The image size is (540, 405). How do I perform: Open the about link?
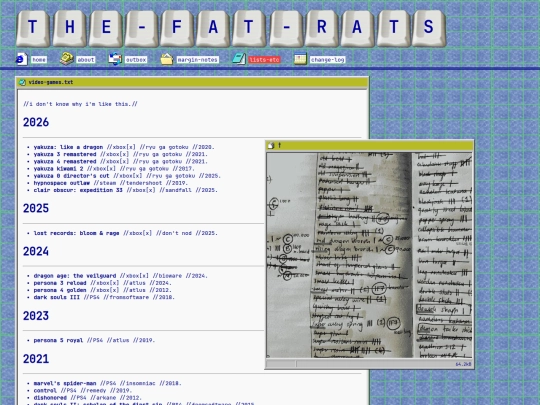[86, 60]
